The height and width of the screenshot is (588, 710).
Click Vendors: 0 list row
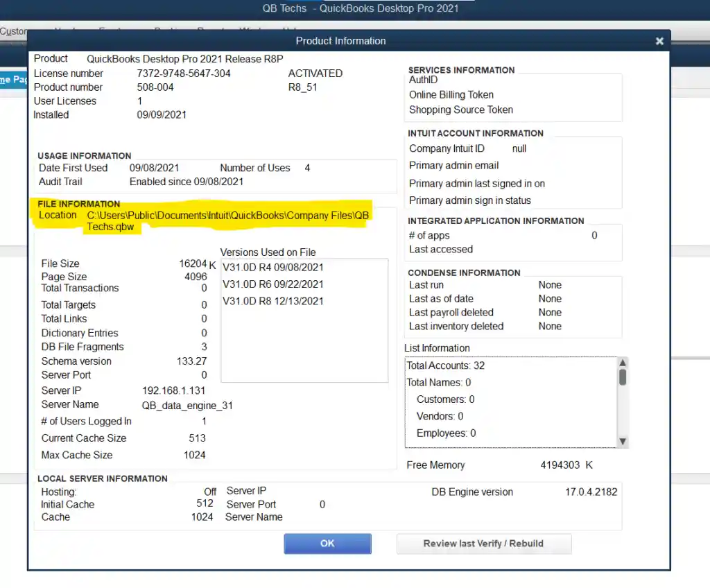coord(440,416)
